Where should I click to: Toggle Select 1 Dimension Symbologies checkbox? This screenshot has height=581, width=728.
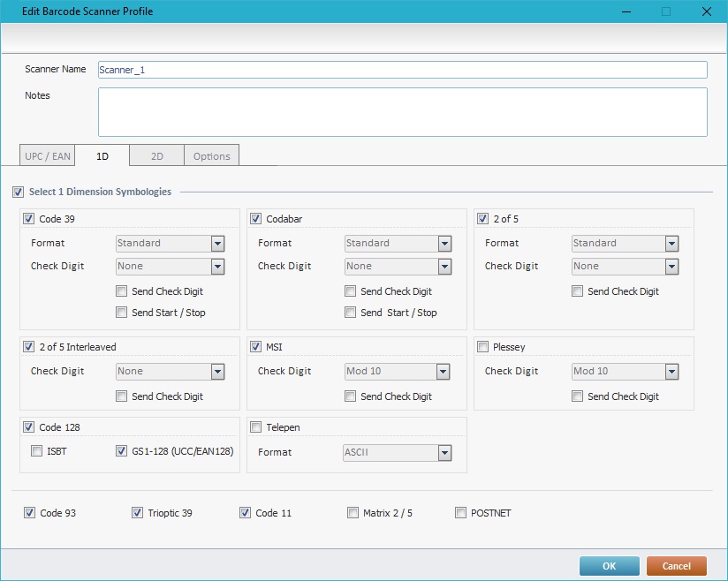pyautogui.click(x=19, y=192)
